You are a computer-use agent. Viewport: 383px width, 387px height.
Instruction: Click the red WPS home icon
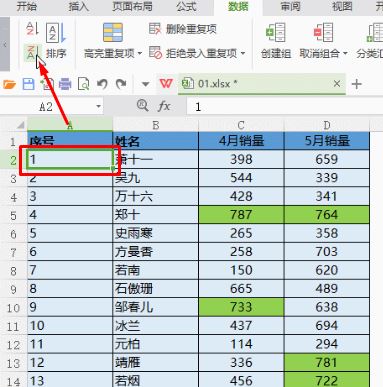tap(166, 84)
